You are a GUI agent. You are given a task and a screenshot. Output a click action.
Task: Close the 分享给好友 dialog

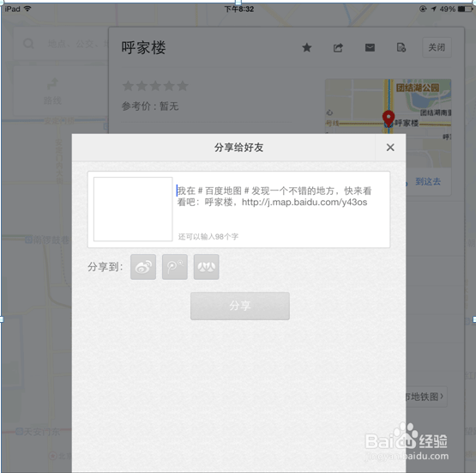(x=390, y=148)
